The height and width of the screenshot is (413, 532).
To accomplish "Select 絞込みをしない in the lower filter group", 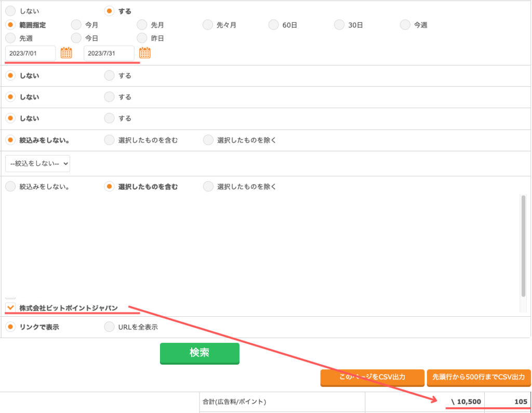I will [x=9, y=186].
